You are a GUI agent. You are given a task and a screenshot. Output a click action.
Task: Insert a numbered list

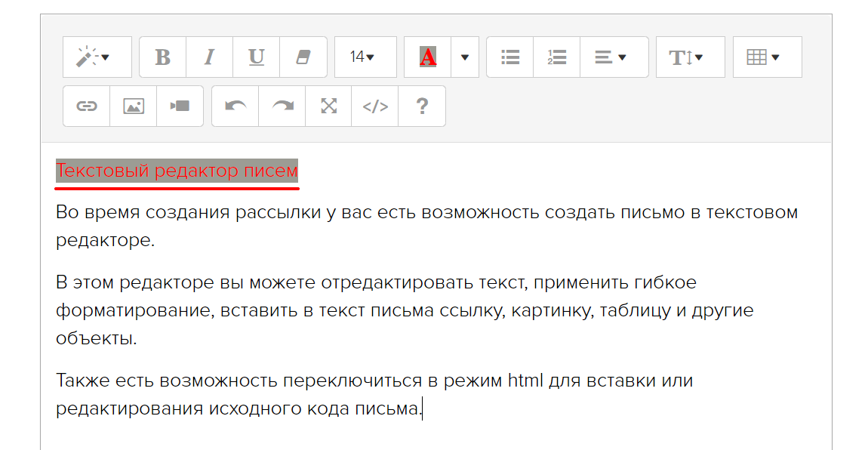pyautogui.click(x=556, y=57)
